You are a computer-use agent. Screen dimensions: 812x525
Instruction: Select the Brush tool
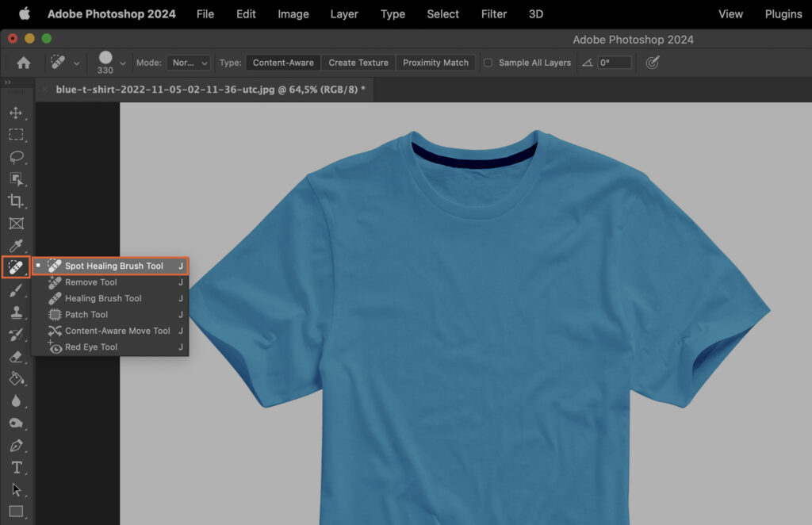click(16, 289)
